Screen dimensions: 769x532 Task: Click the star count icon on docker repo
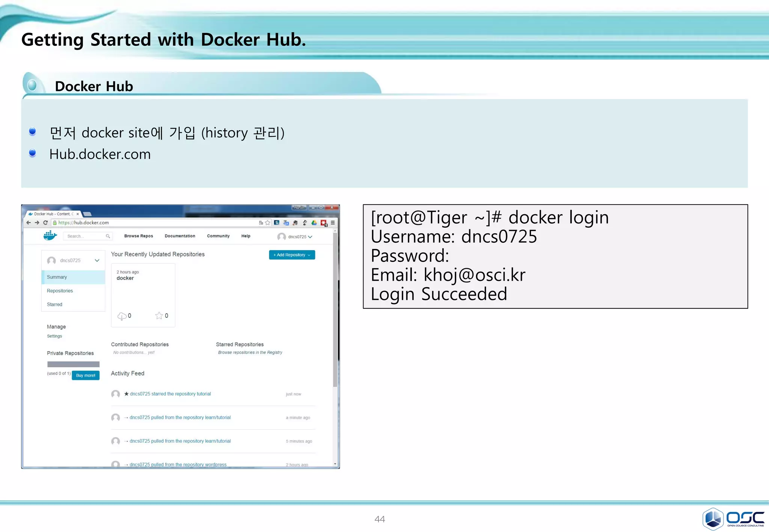tap(159, 316)
